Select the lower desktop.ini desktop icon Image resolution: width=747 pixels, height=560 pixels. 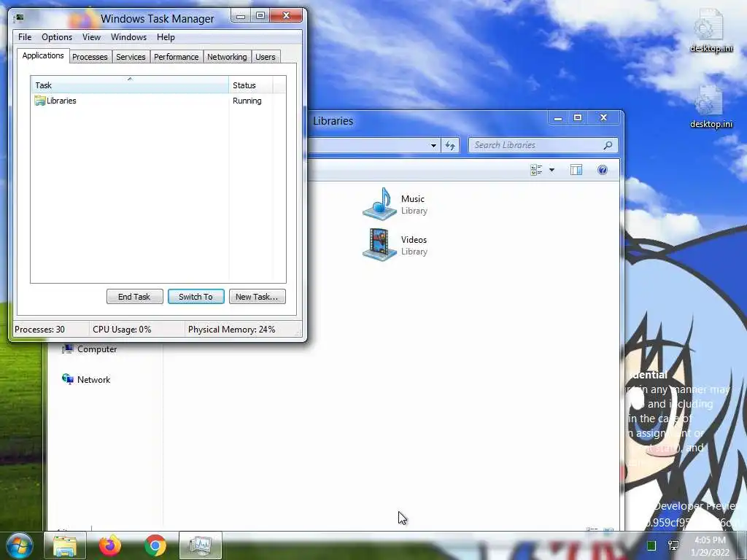click(x=711, y=106)
